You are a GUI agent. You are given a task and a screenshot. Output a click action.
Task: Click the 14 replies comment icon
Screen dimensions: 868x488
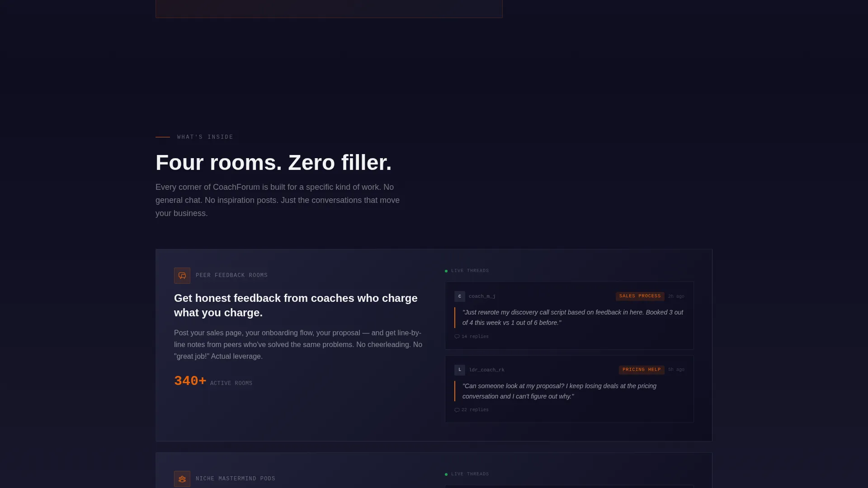(457, 337)
